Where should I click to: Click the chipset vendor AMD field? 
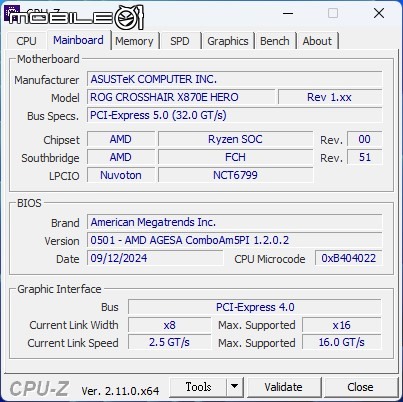tap(121, 139)
